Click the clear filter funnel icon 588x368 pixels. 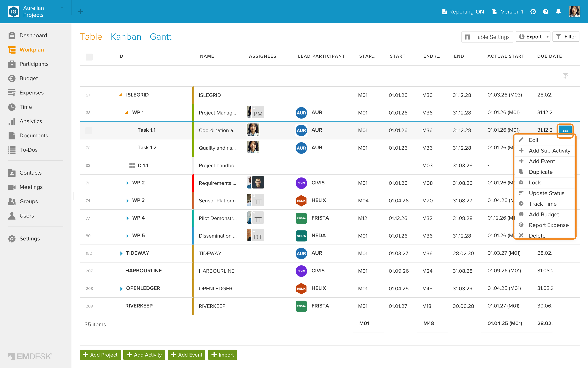(x=565, y=76)
